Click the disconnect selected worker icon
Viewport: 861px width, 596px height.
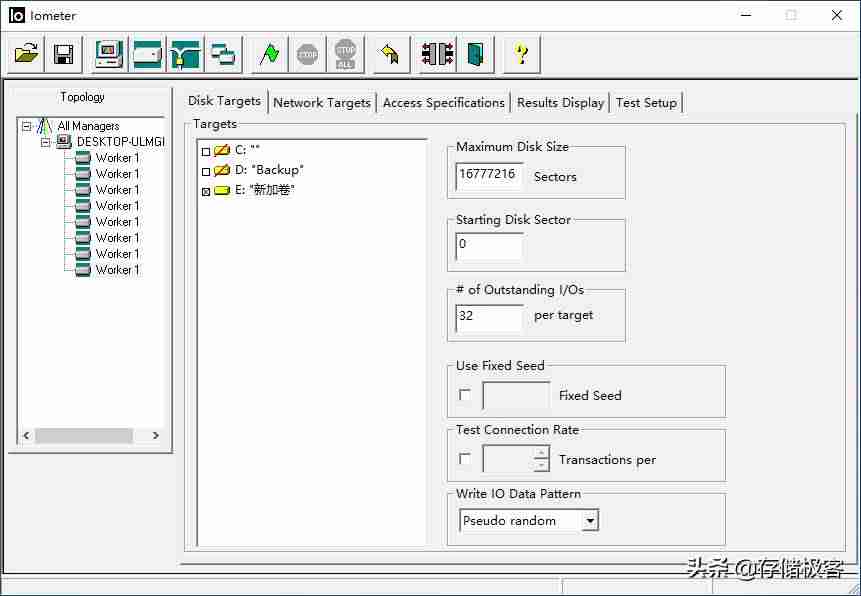437,54
